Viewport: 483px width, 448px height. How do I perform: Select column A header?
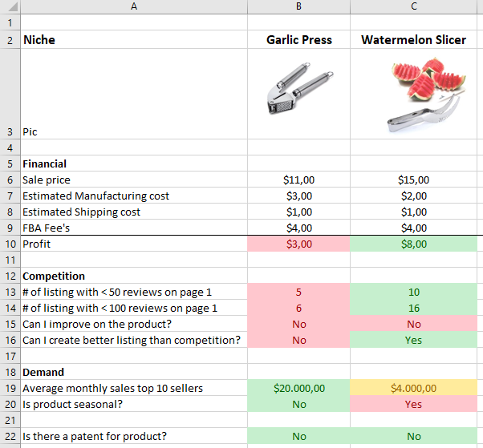point(134,6)
